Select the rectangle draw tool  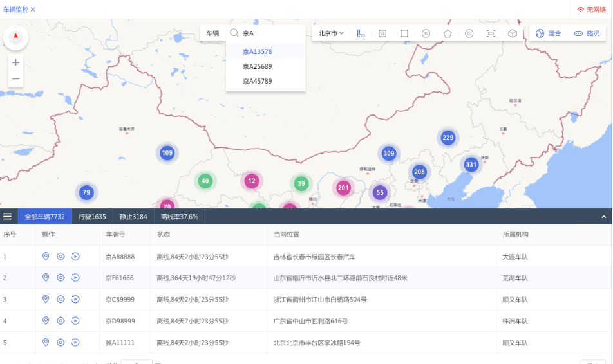tap(404, 33)
